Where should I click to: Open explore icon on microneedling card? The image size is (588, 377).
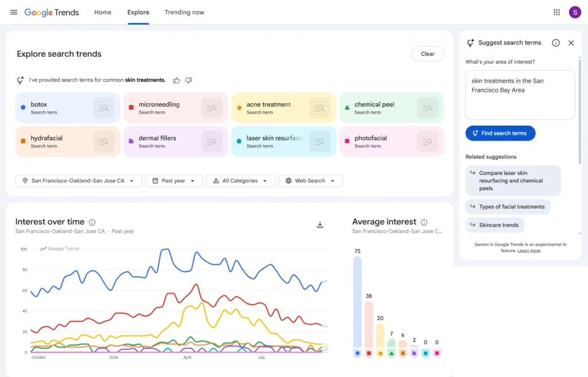[x=212, y=108]
